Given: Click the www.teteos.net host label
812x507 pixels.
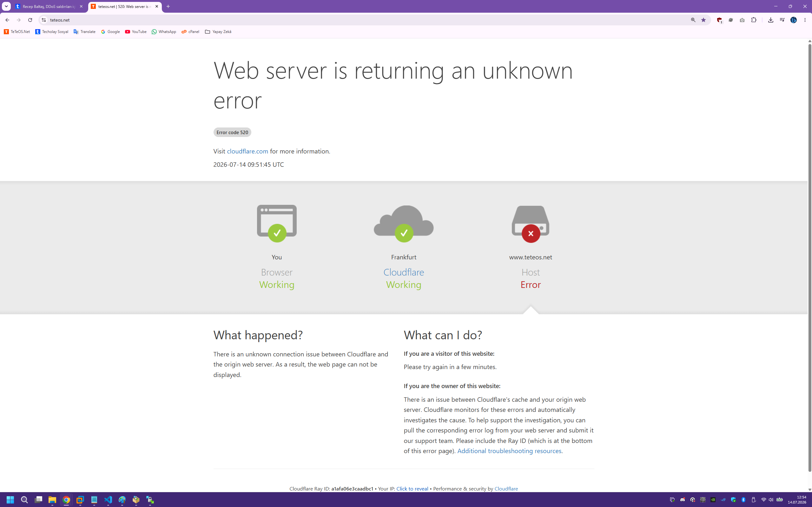Looking at the screenshot, I should point(531,257).
